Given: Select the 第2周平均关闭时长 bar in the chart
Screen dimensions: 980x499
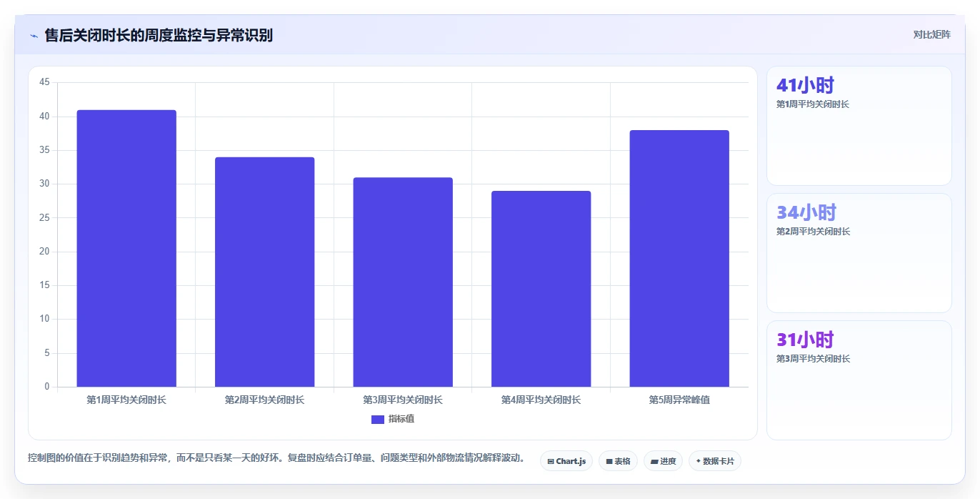Looking at the screenshot, I should click(265, 272).
